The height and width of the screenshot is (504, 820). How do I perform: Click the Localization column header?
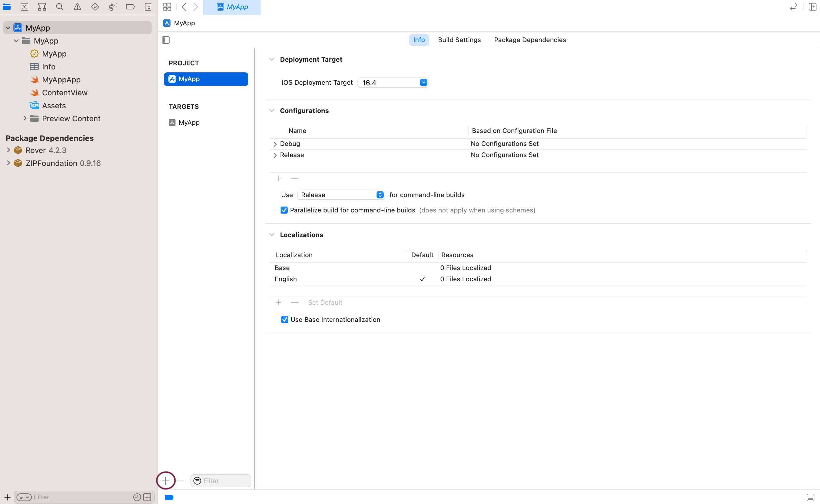pos(294,255)
